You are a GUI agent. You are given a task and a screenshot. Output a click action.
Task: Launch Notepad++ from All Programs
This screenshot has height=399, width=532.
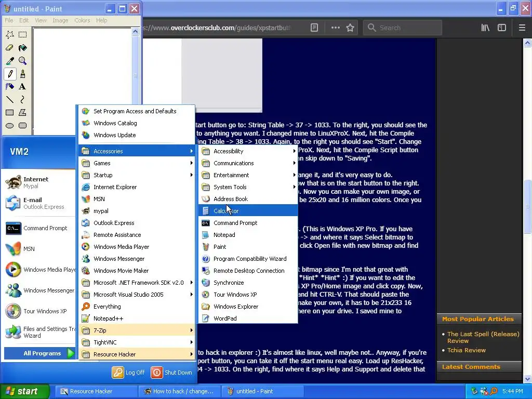(x=137, y=318)
